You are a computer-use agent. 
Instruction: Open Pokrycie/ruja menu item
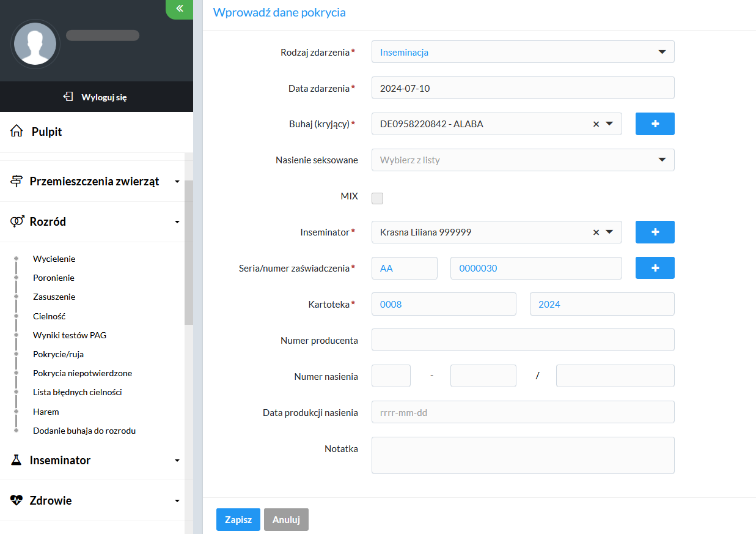[58, 354]
